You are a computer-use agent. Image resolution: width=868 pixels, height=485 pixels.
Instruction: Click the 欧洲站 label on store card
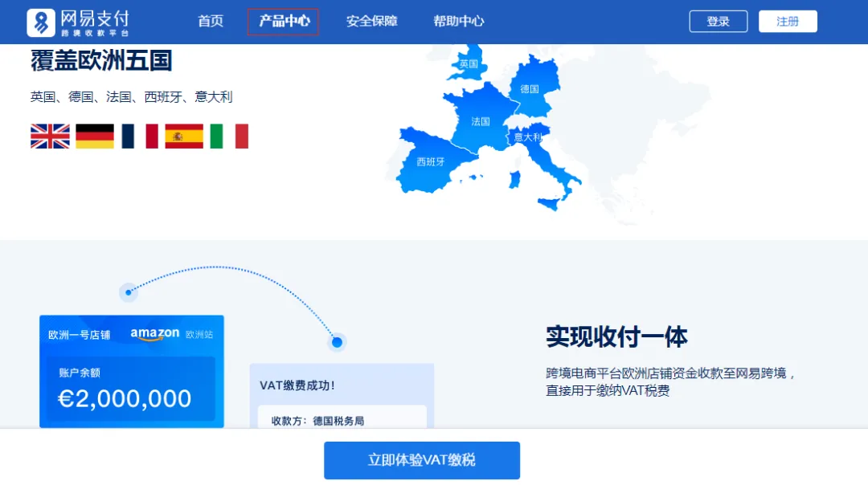coord(199,335)
